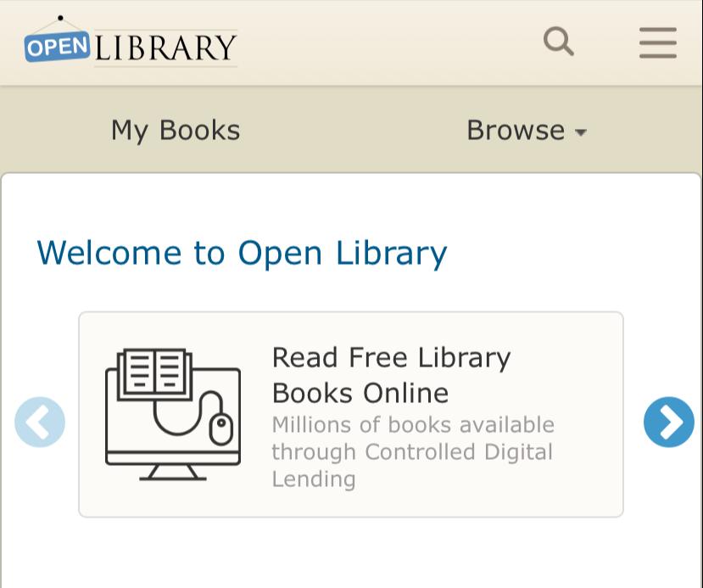The image size is (703, 588).
Task: Click the blue OPEN sign in logo
Action: tap(57, 47)
